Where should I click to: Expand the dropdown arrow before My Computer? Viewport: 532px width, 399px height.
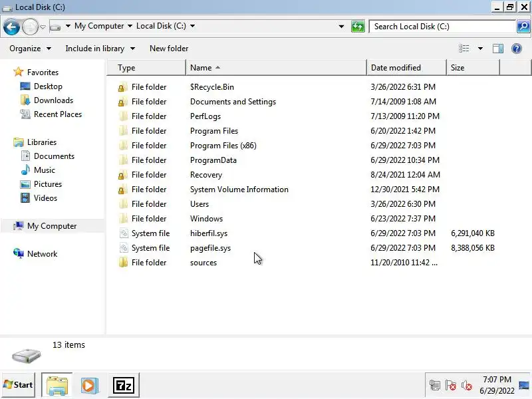(68, 26)
